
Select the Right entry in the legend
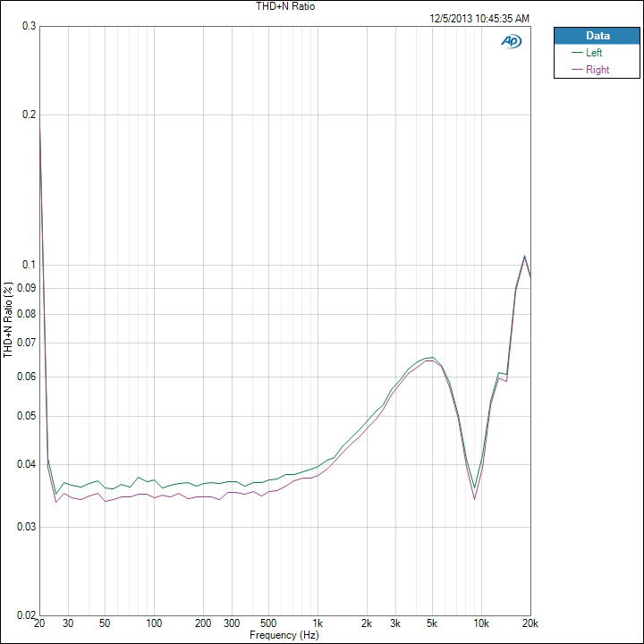pyautogui.click(x=597, y=70)
